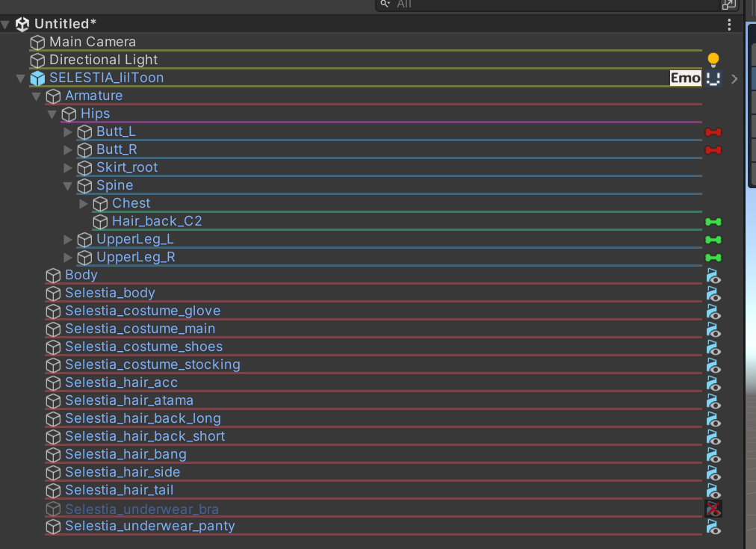Open the hierarchy three-dot options menu
This screenshot has width=756, height=549.
(729, 24)
